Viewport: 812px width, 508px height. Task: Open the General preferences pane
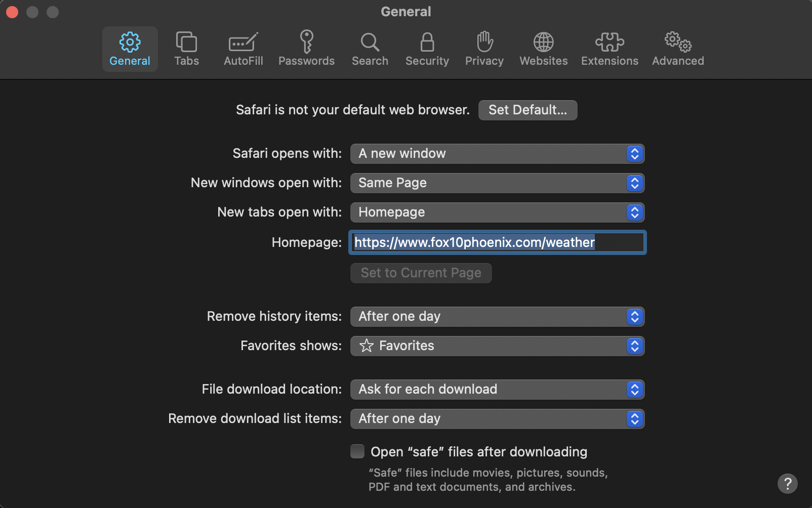pos(130,49)
